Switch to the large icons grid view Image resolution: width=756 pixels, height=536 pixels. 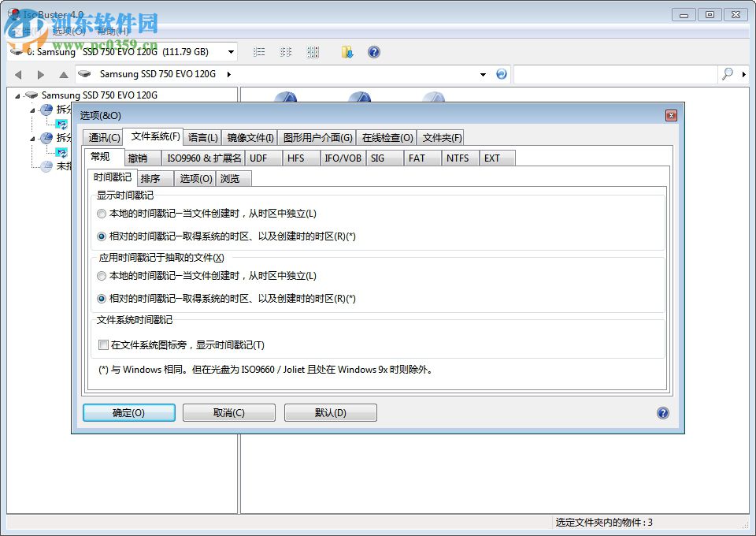(x=313, y=52)
